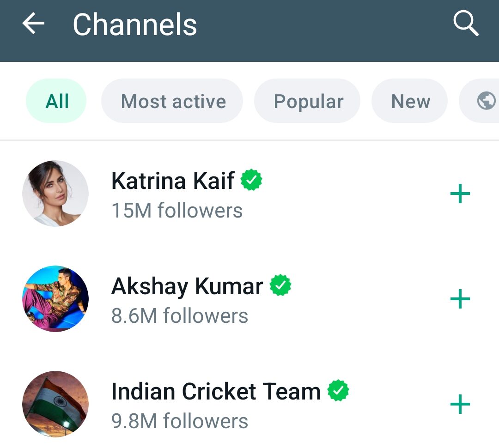
Task: Switch to the Most active filter
Action: coord(173,101)
